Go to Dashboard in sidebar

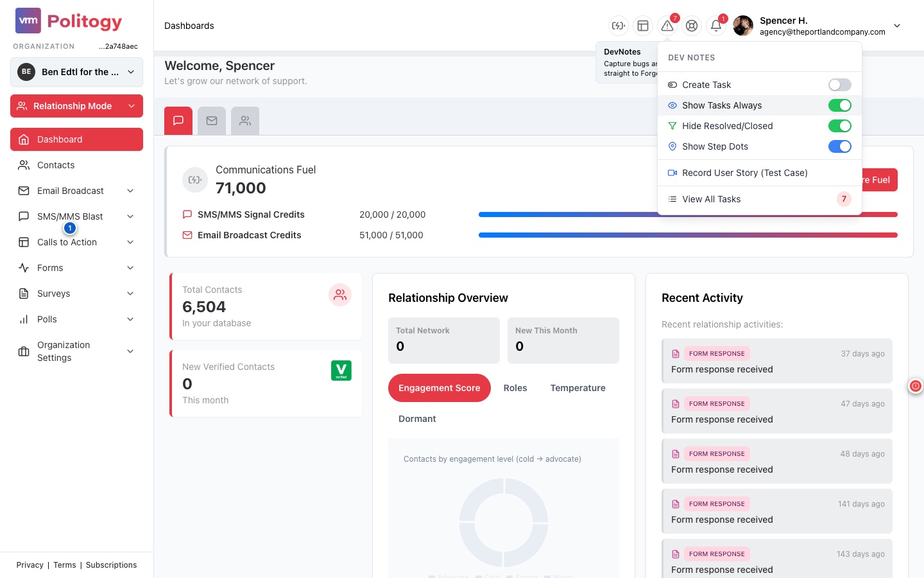pos(76,139)
